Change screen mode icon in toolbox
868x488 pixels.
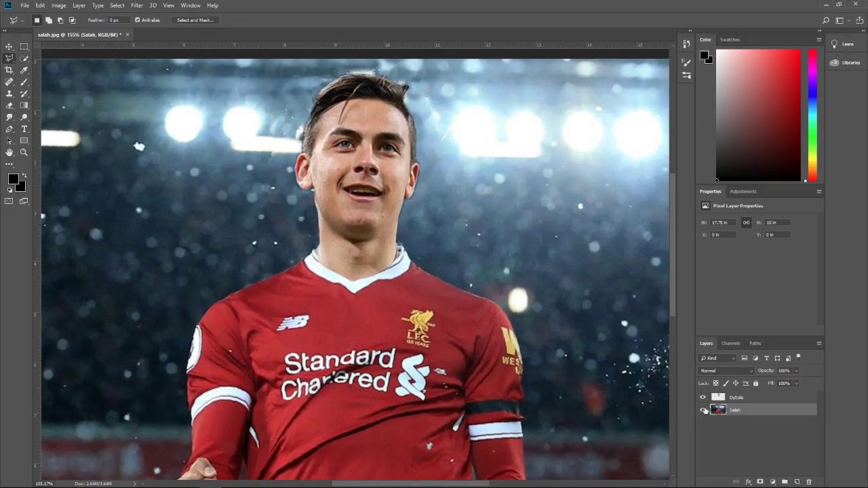click(24, 201)
